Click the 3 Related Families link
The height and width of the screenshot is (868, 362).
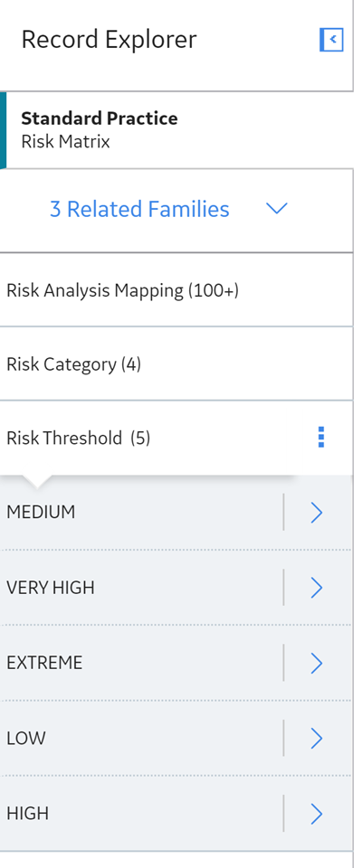[x=139, y=209]
